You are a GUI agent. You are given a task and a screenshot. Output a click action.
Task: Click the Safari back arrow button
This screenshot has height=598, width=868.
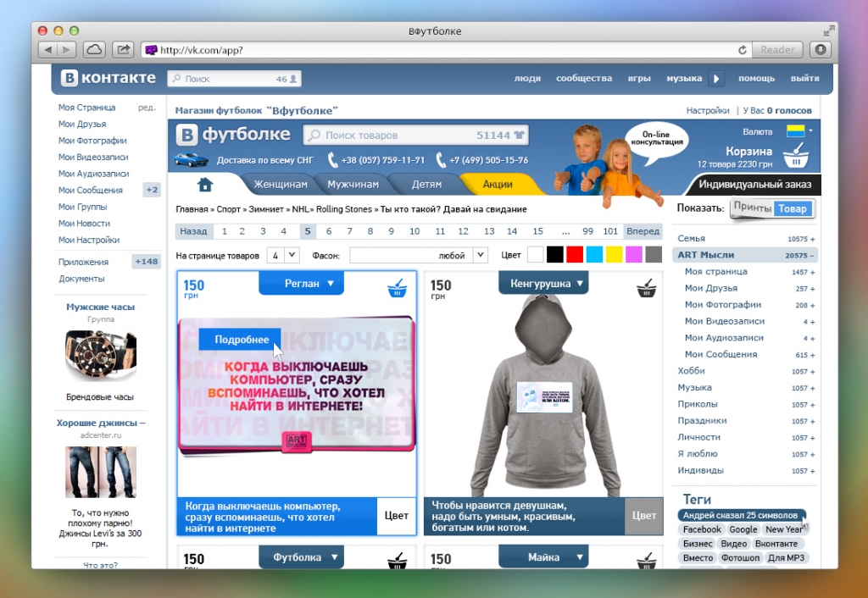coord(47,50)
